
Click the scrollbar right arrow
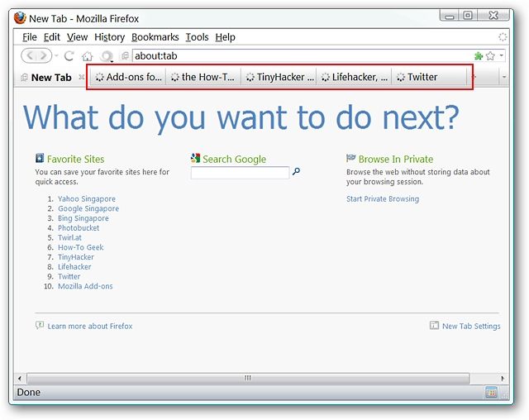coord(503,378)
